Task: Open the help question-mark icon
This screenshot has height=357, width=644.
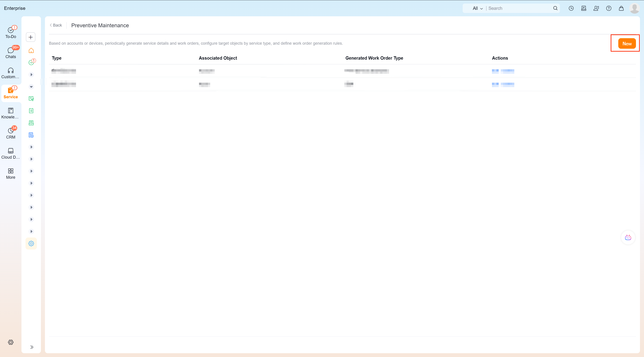Action: [609, 8]
